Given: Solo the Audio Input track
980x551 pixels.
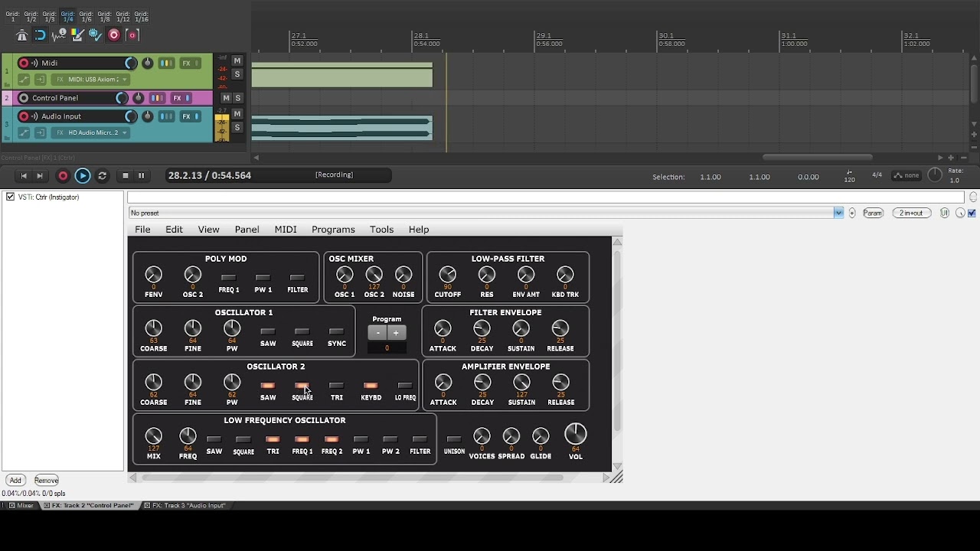Looking at the screenshot, I should (x=237, y=128).
